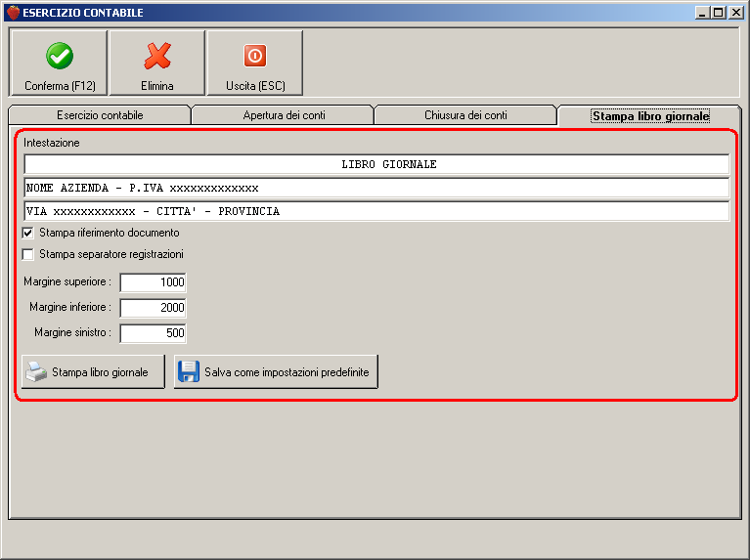Click the Margine inferiore field with 2000

click(x=154, y=308)
